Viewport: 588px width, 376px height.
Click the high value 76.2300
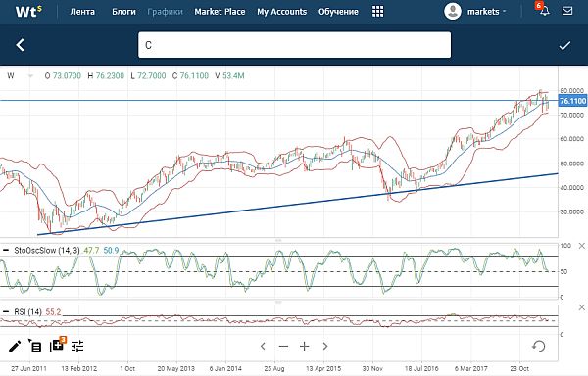click(110, 76)
